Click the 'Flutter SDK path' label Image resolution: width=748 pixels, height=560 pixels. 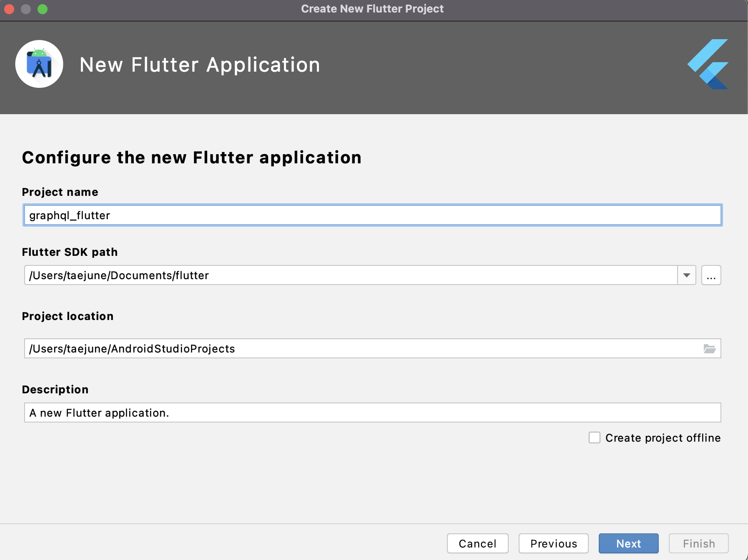point(70,252)
